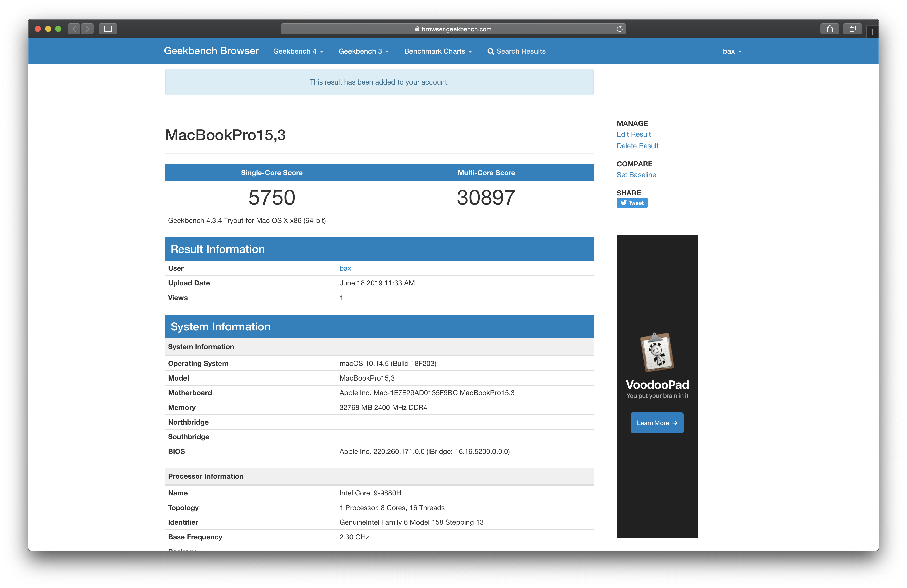Click the Delete Result link
This screenshot has width=907, height=588.
[637, 146]
